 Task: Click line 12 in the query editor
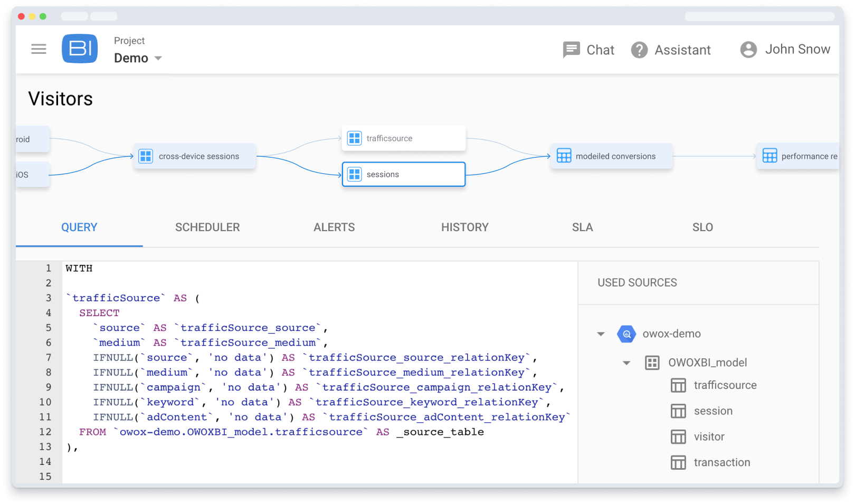264,432
